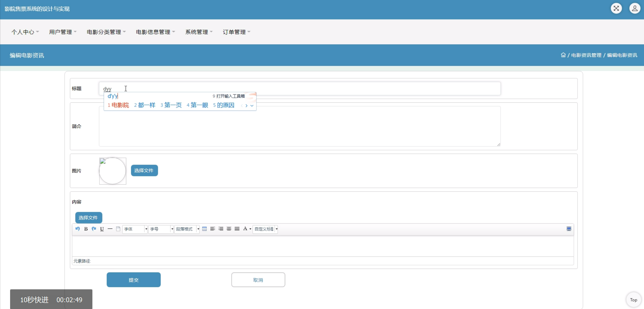Click home icon in breadcrumb
Image resolution: width=644 pixels, height=309 pixels.
(563, 55)
